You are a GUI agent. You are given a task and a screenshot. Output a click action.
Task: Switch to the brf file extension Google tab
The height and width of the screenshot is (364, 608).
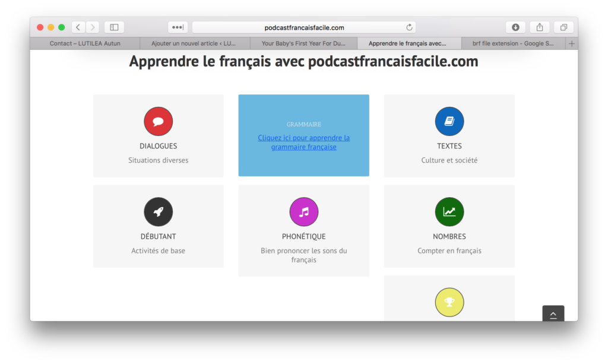coord(513,43)
